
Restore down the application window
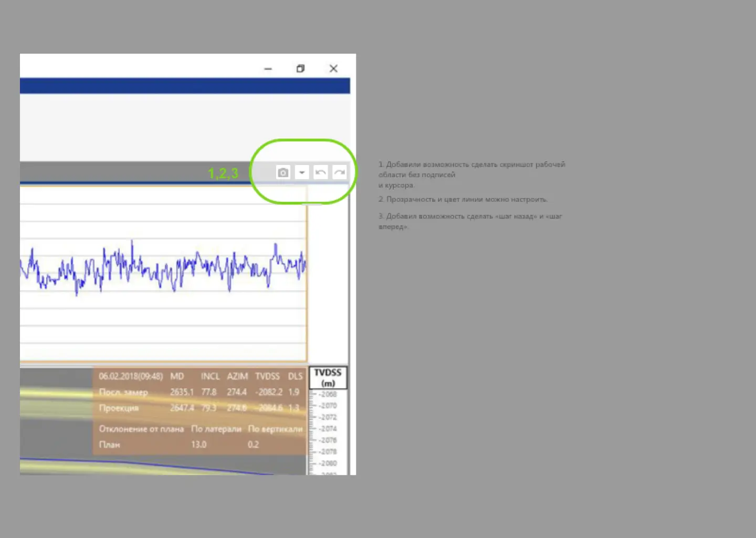[x=300, y=68]
